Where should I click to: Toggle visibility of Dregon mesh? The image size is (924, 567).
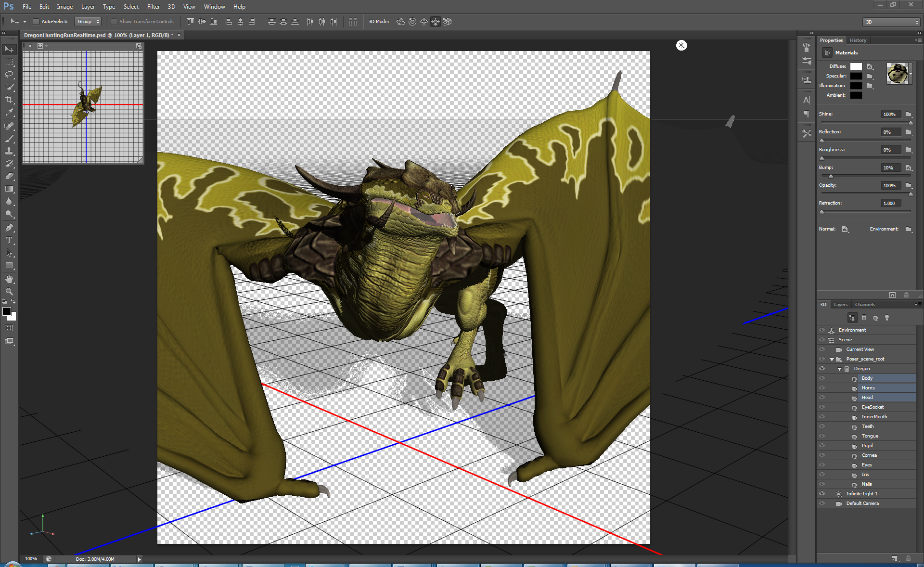pos(822,369)
